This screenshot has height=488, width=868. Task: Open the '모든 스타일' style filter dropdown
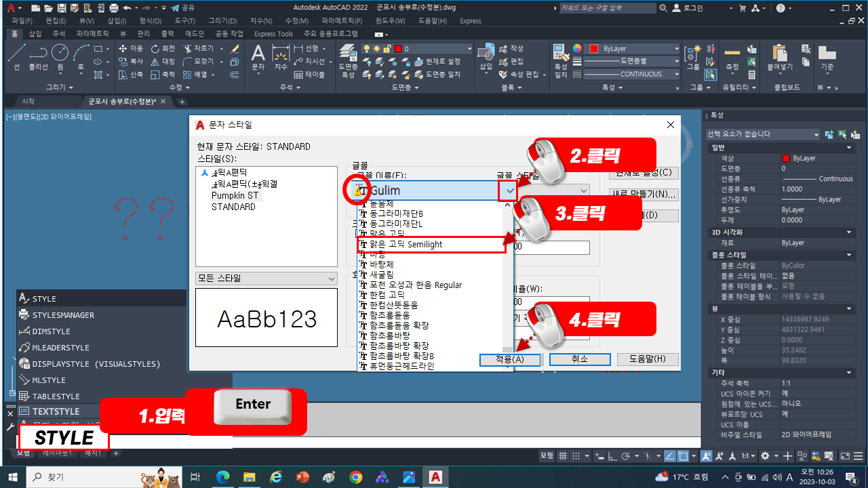pos(267,279)
